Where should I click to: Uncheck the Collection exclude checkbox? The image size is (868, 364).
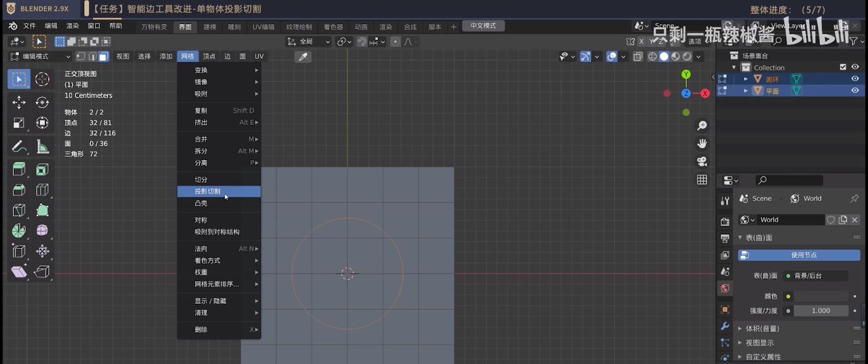tap(843, 67)
